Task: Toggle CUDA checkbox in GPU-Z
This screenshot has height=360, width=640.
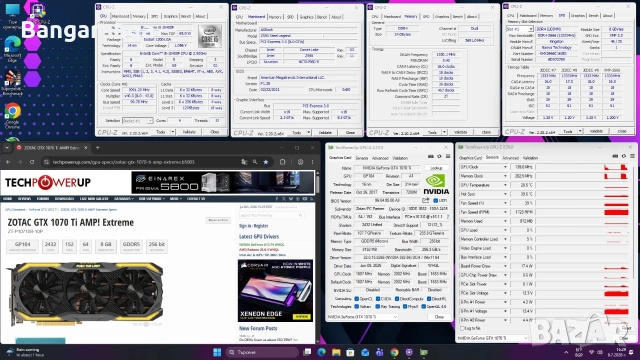Action: coord(378,299)
